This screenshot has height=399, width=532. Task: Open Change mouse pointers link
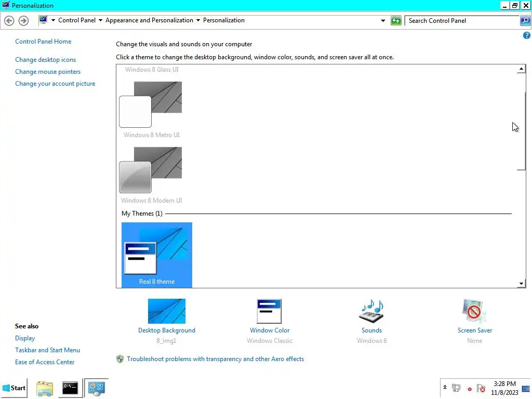48,72
